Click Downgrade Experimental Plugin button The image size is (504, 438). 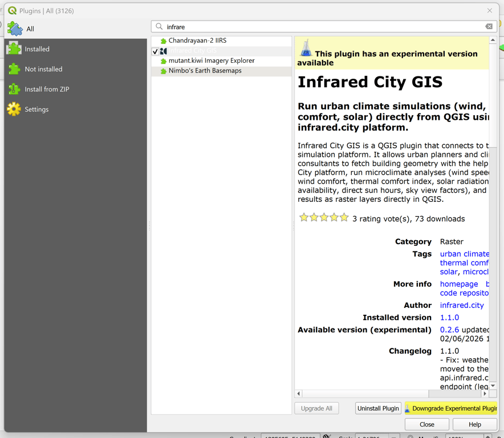pos(451,408)
